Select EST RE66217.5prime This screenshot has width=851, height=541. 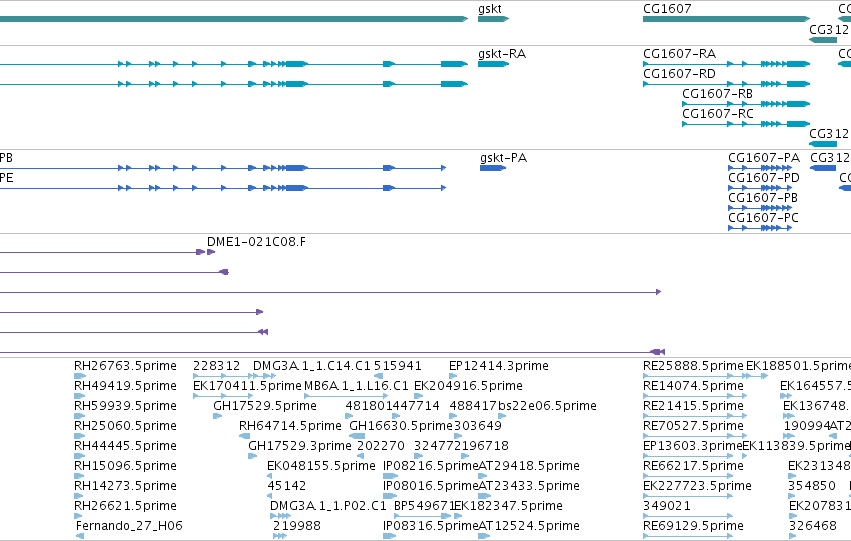(x=693, y=466)
